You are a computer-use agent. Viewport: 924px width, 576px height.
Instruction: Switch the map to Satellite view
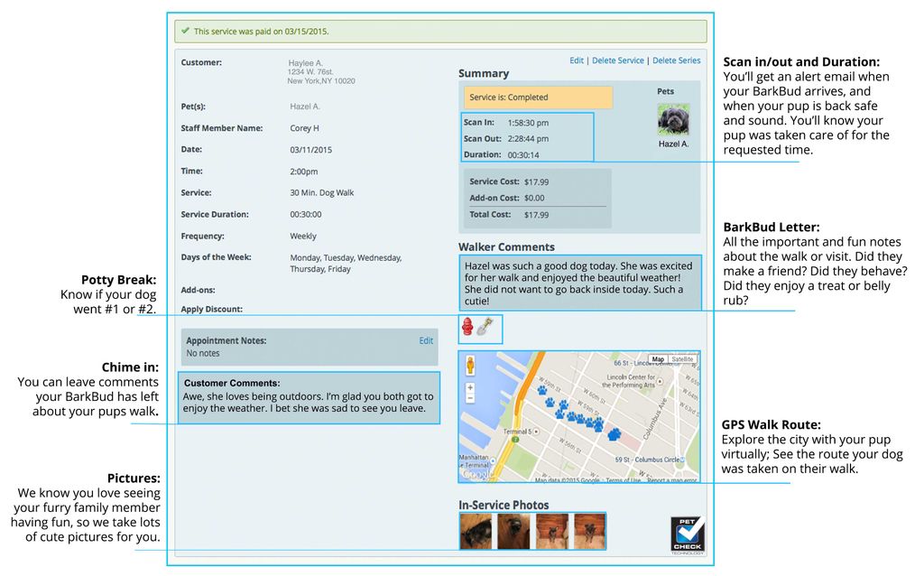click(683, 359)
